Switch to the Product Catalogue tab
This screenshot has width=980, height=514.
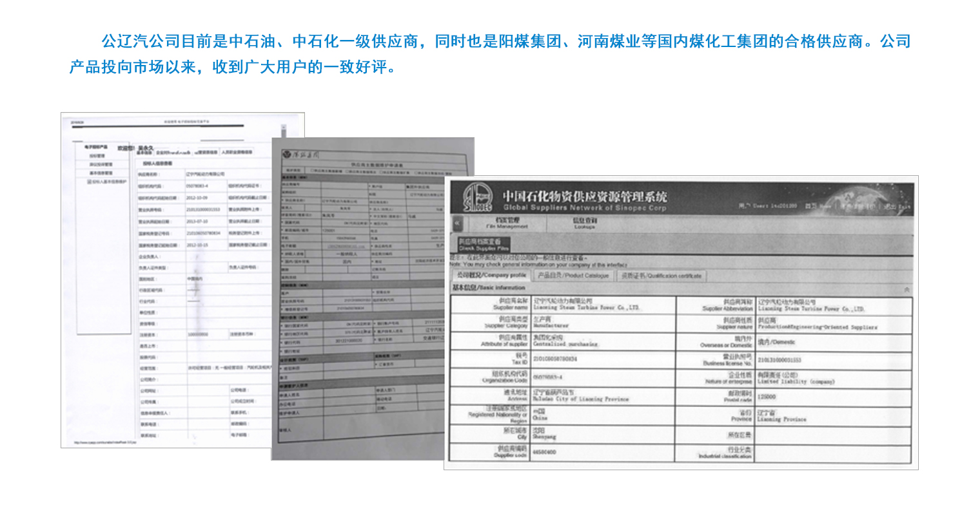pos(573,275)
